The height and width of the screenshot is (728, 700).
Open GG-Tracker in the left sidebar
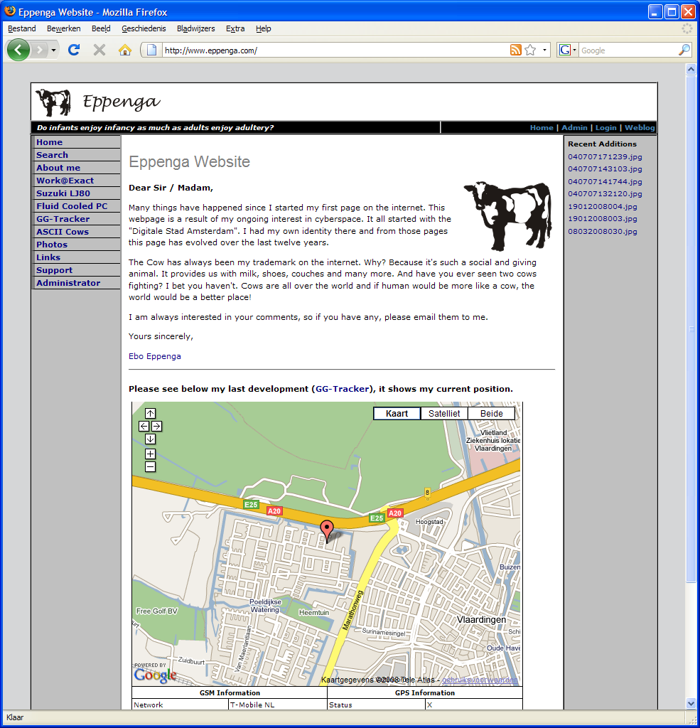[x=63, y=219]
